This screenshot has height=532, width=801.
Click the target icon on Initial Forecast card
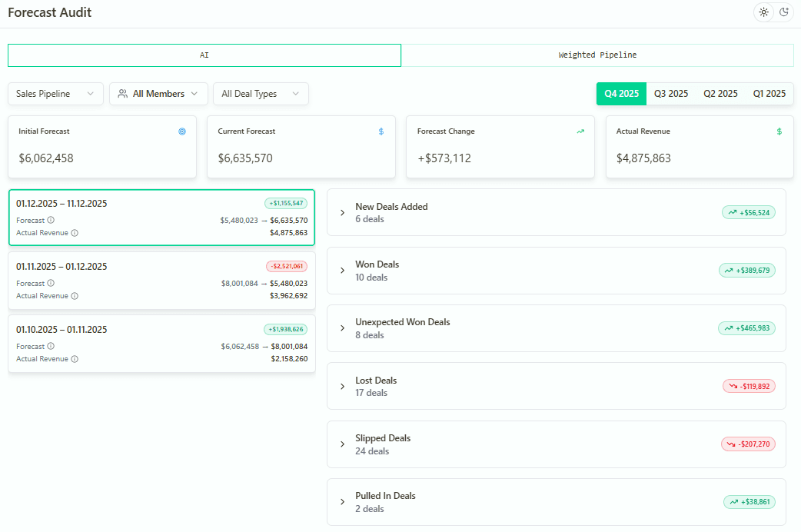181,131
